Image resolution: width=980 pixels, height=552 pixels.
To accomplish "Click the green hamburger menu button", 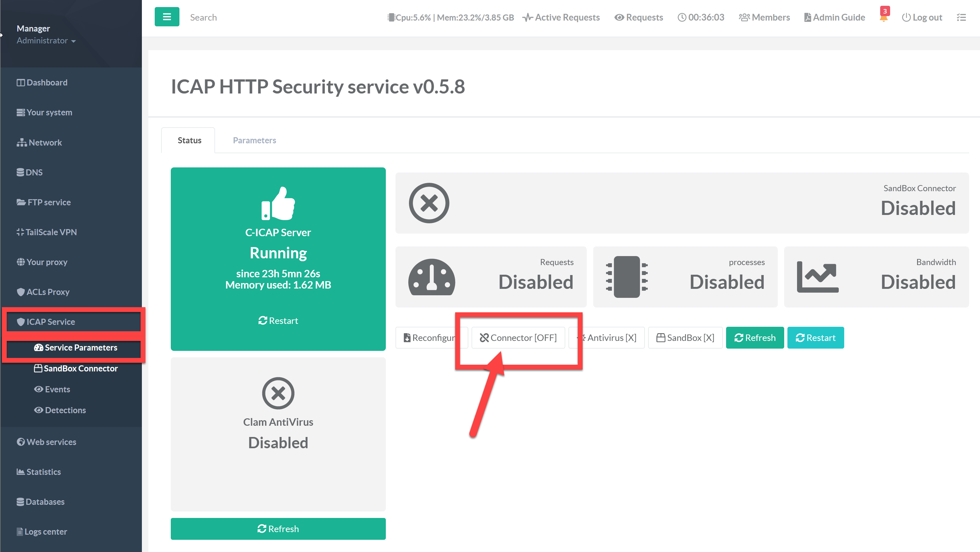I will [x=167, y=17].
